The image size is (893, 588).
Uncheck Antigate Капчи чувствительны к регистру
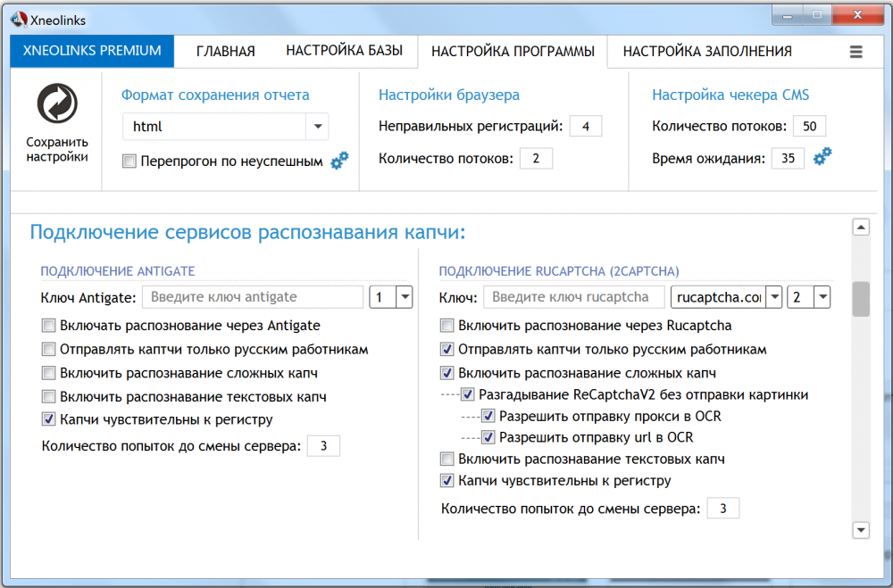coord(48,419)
